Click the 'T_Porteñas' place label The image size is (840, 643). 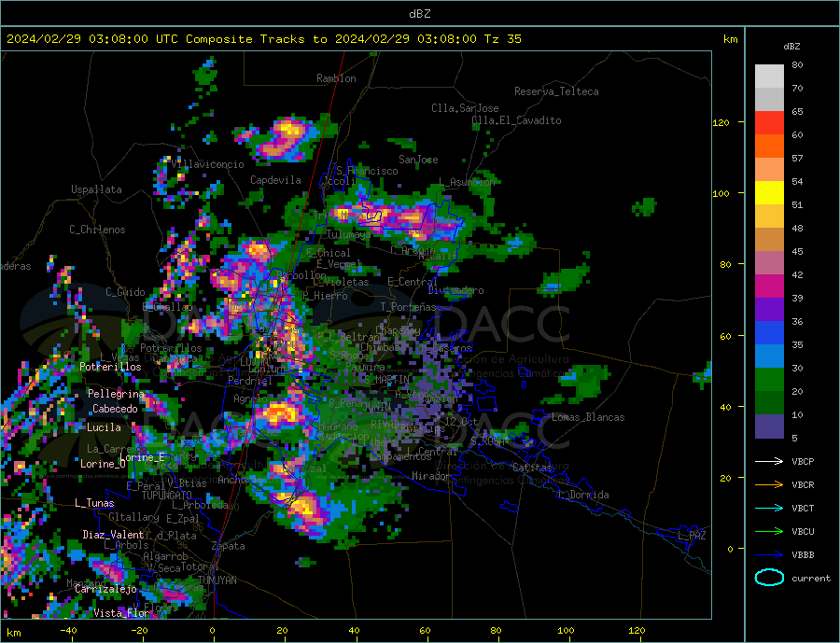(x=408, y=307)
